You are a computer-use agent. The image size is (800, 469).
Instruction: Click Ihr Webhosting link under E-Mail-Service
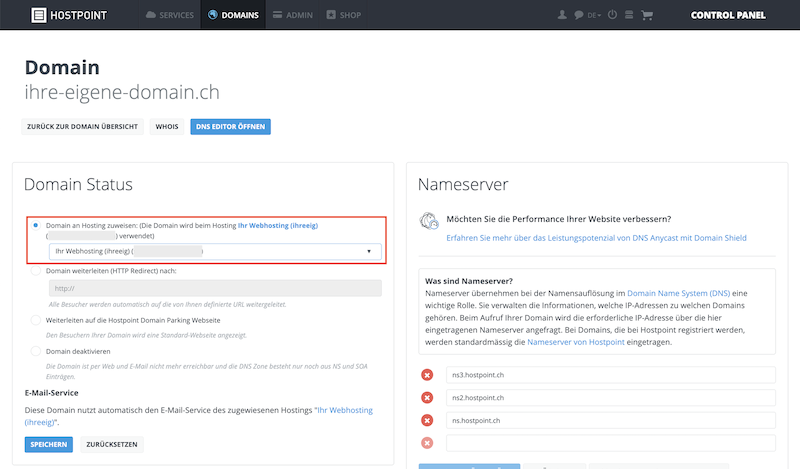coord(345,410)
